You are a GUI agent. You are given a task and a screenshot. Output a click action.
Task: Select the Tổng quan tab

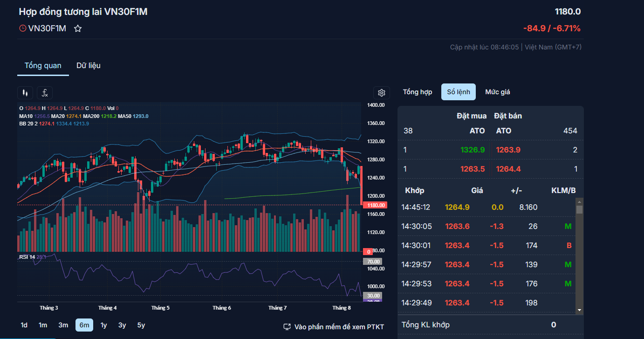(x=43, y=65)
